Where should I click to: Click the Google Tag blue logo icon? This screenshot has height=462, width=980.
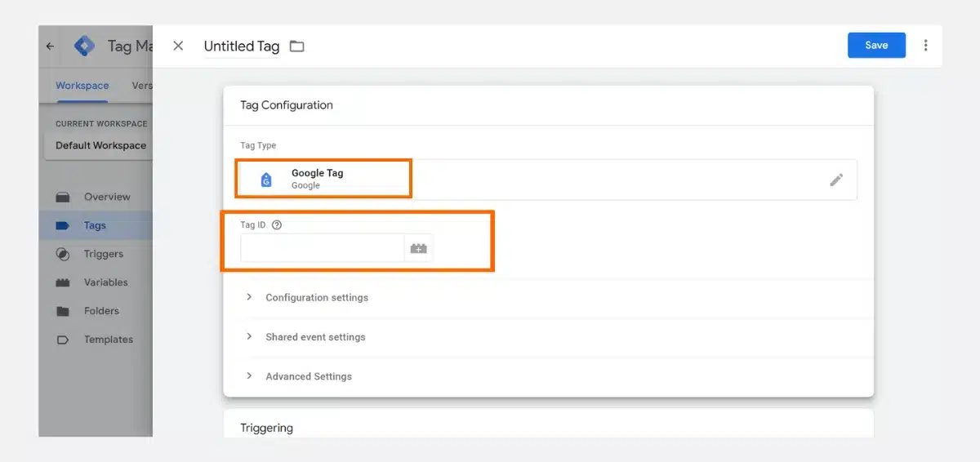coord(266,180)
